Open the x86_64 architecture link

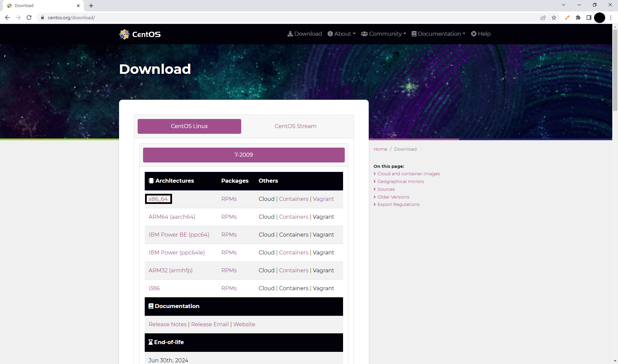click(x=158, y=199)
